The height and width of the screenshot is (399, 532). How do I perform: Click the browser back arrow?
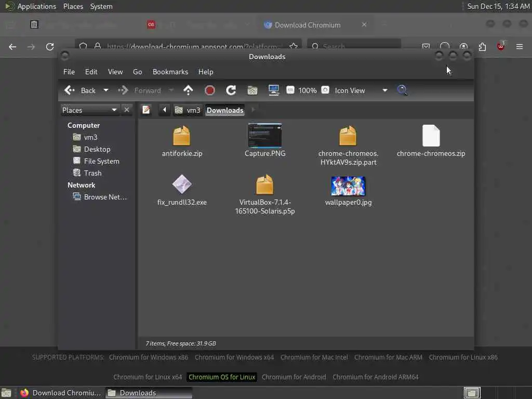(x=12, y=47)
